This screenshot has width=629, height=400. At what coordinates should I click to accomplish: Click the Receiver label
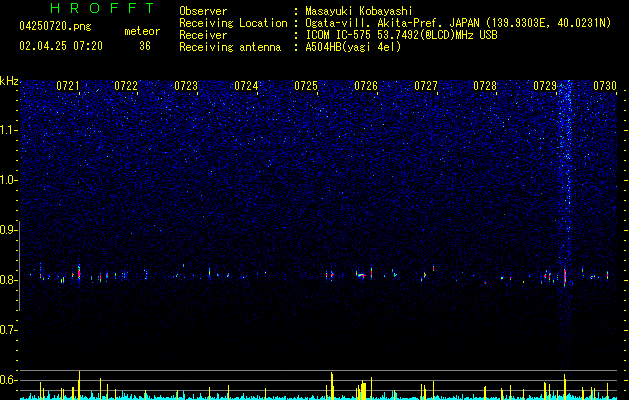(203, 35)
